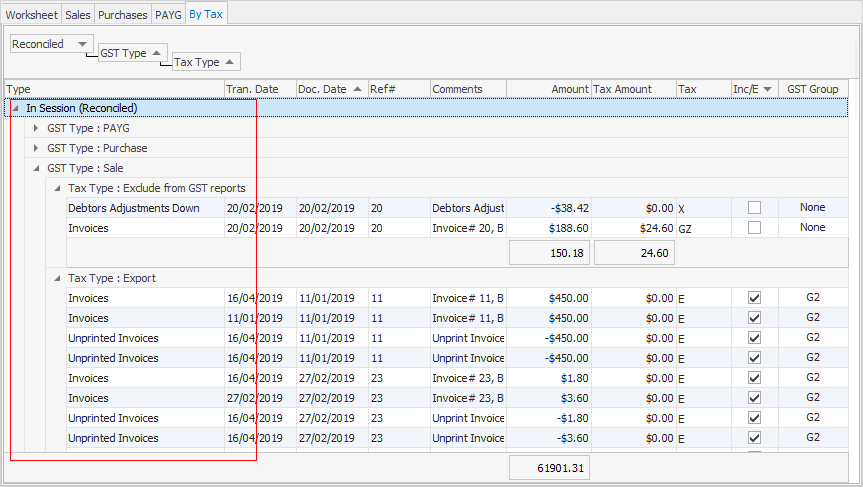Open the Reconciled grouping dropdown
Image resolution: width=863 pixels, height=487 pixels.
[82, 44]
